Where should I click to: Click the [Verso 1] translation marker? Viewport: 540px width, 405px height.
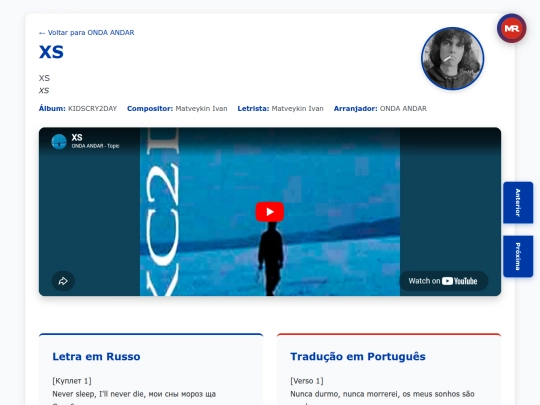click(307, 381)
